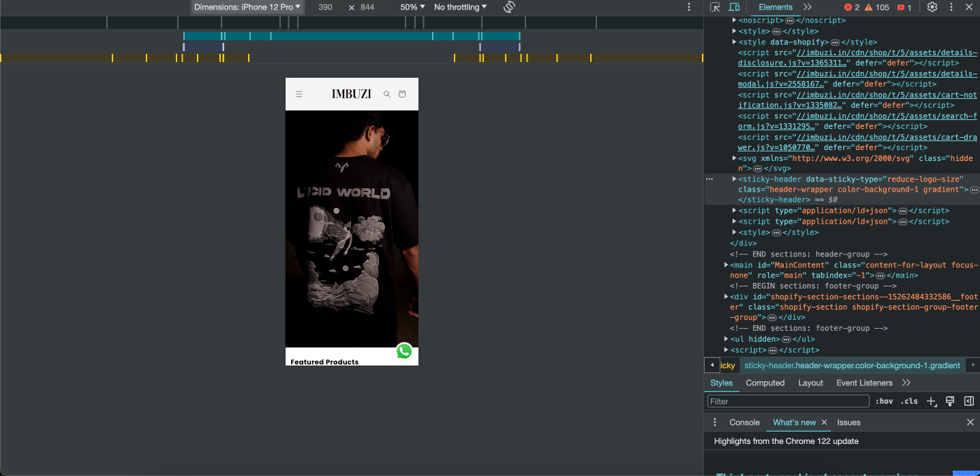Open the hamburger menu on the IMBUZI site
This screenshot has width=980, height=476.
coord(299,94)
